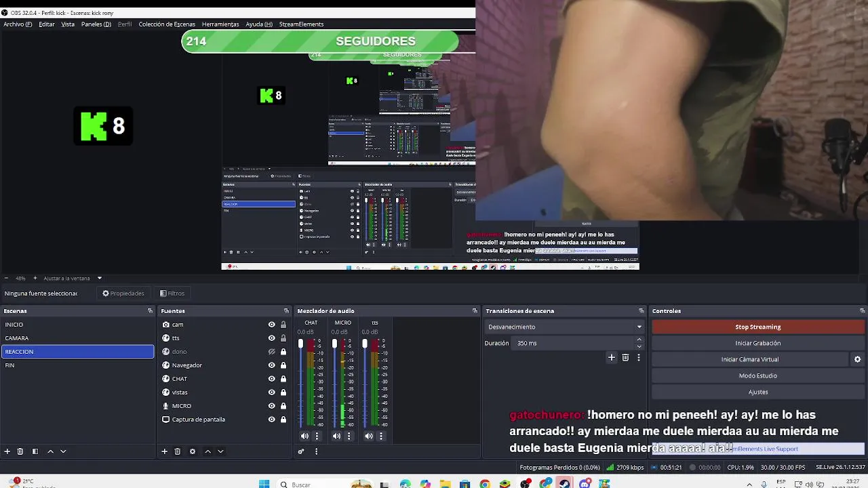Click the MICRO volume fader handle
868x488 pixels.
click(x=334, y=344)
